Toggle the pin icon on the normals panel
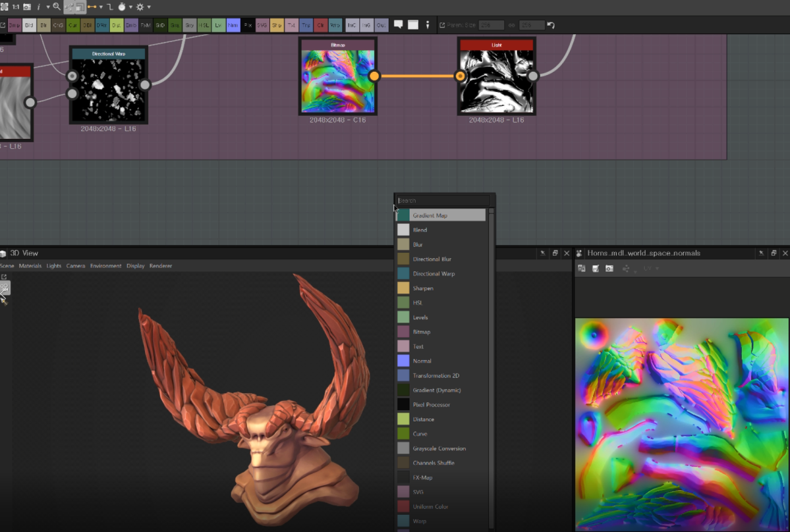 (762, 253)
